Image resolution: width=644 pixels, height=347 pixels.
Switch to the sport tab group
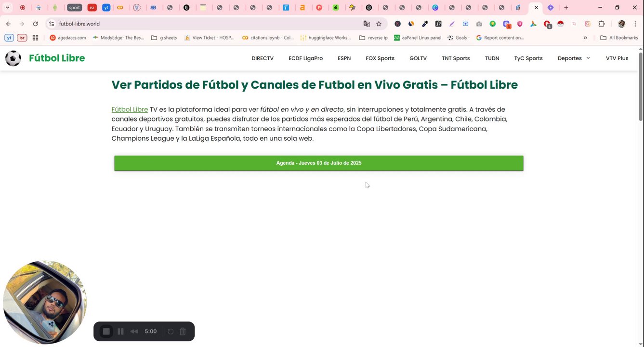pyautogui.click(x=74, y=8)
